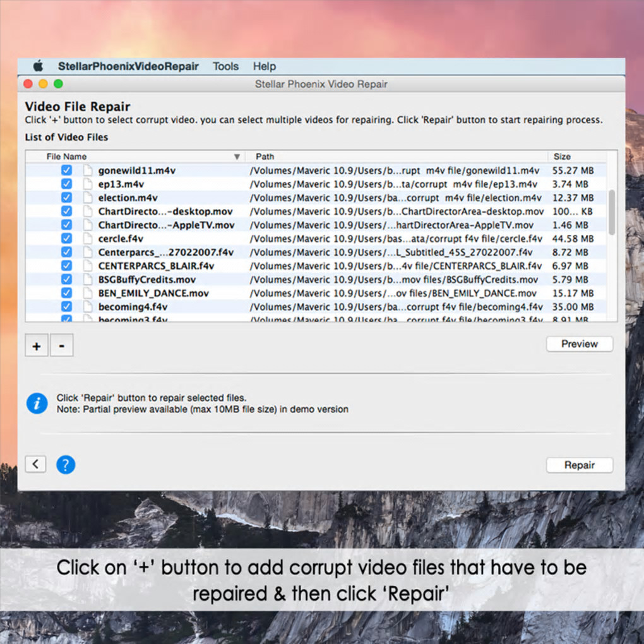Screen dimensions: 644x644
Task: Click the blue info icon
Action: tap(37, 403)
